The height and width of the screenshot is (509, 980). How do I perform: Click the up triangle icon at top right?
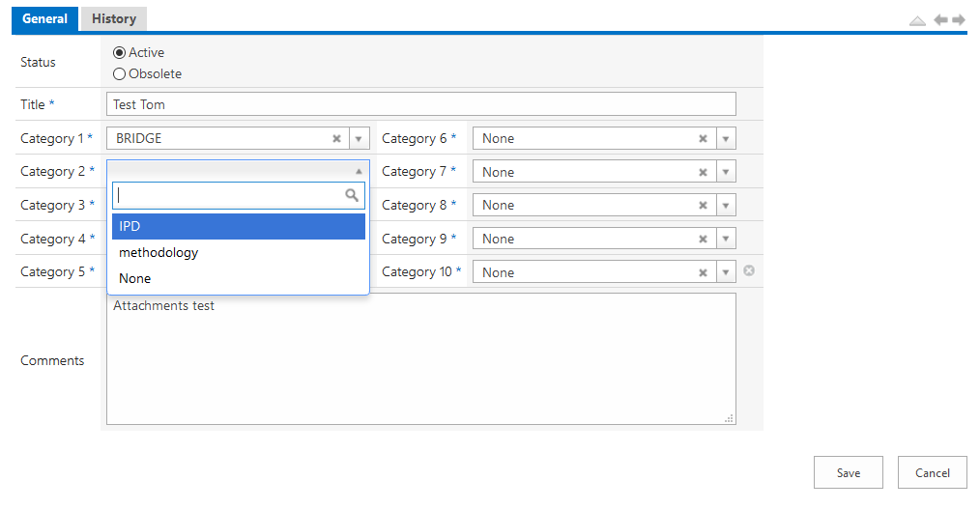click(917, 20)
